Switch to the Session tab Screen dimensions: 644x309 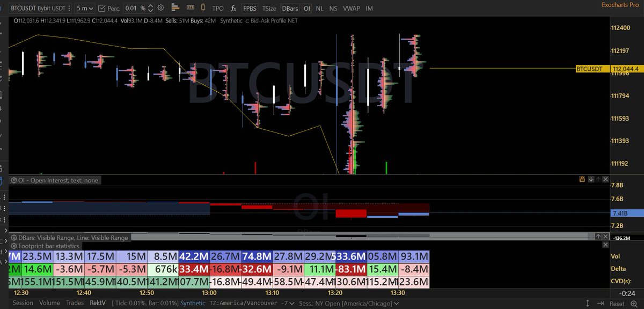click(23, 303)
